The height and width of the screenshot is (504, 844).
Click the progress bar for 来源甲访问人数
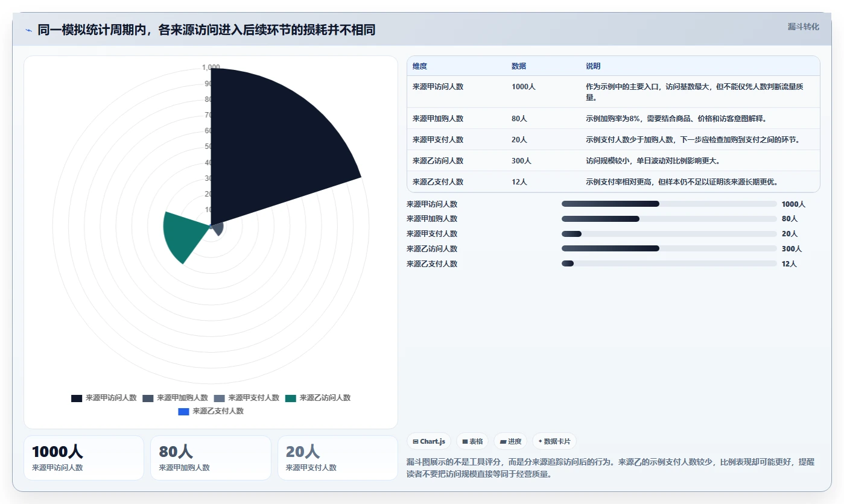pos(669,204)
